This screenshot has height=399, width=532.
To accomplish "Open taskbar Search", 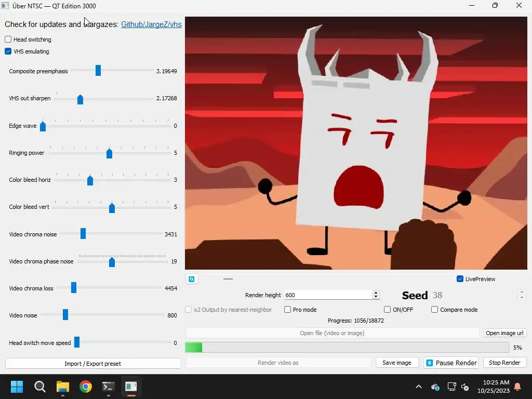I will (40, 387).
